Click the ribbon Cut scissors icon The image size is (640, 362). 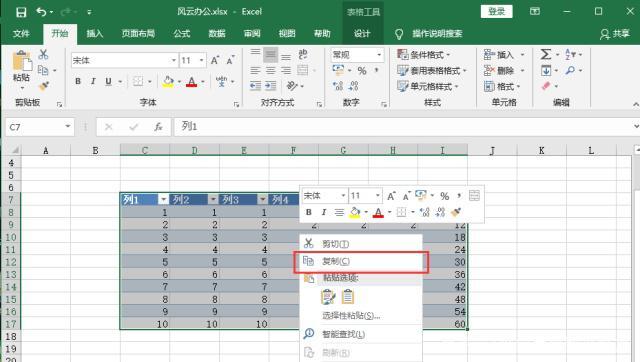43,54
